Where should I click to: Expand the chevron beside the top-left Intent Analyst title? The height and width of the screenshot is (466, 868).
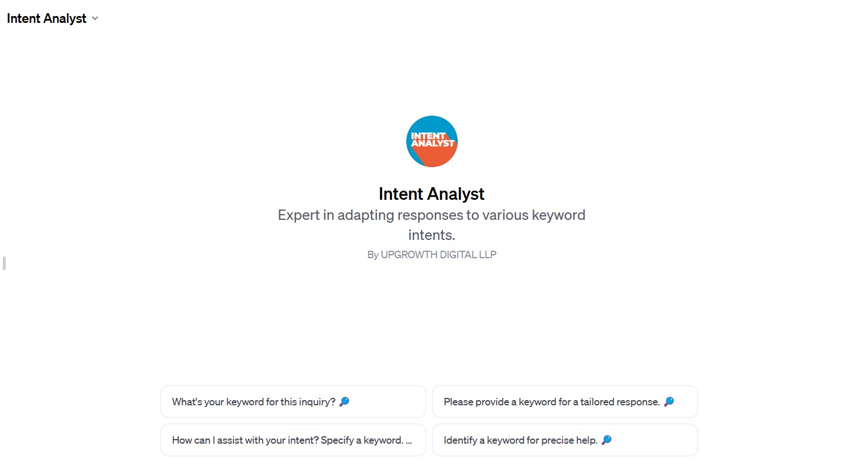coord(95,18)
